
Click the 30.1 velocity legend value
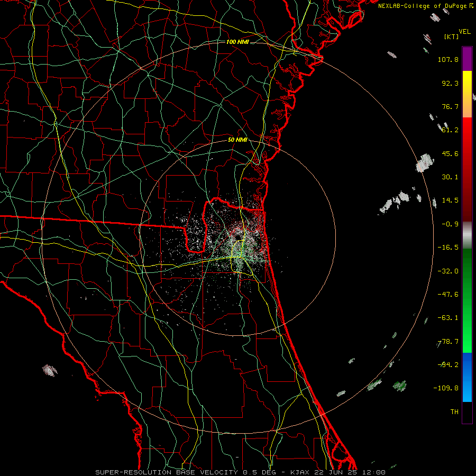click(x=450, y=177)
